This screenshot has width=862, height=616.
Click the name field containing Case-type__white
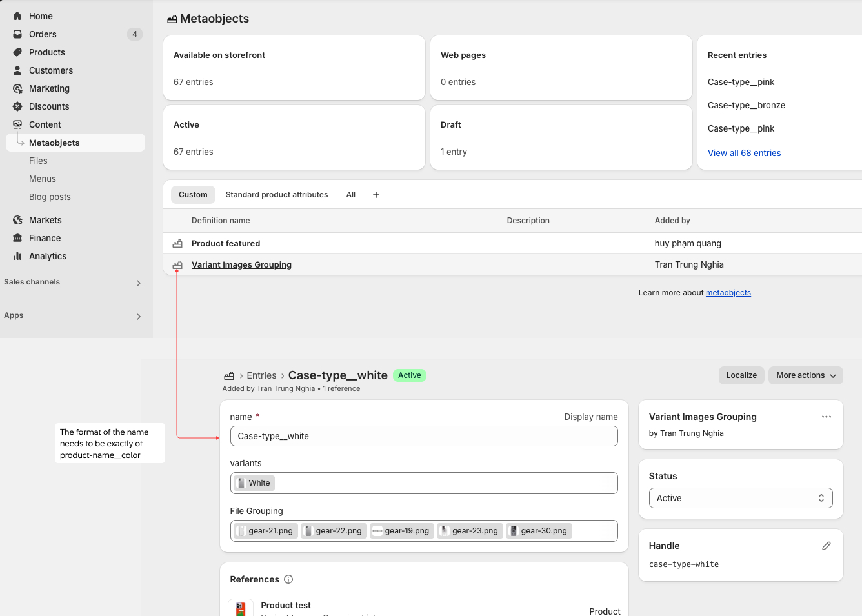pyautogui.click(x=423, y=436)
